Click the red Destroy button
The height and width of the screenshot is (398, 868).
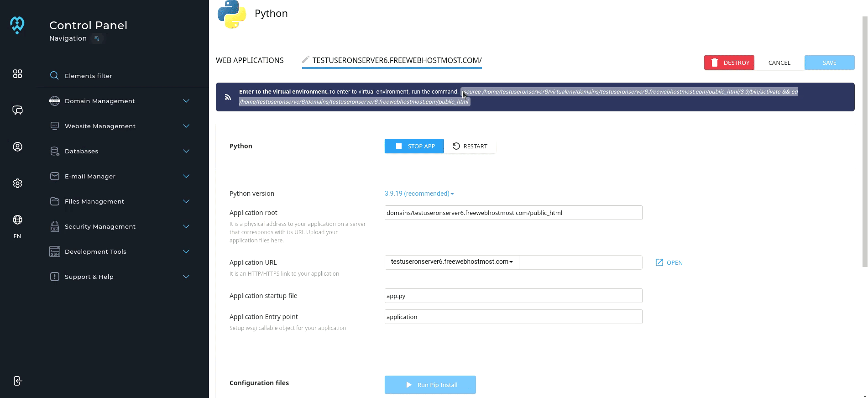[x=729, y=63]
